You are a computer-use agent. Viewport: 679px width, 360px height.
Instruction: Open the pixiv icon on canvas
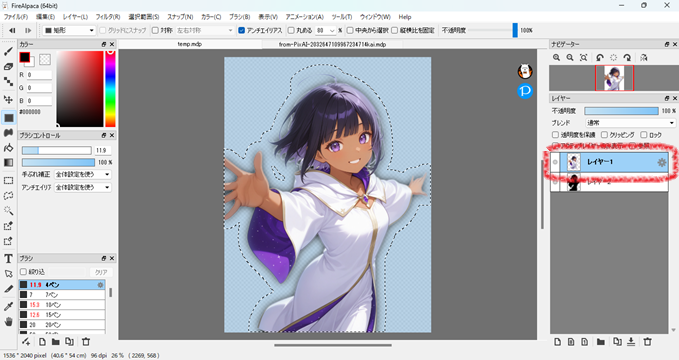click(525, 91)
